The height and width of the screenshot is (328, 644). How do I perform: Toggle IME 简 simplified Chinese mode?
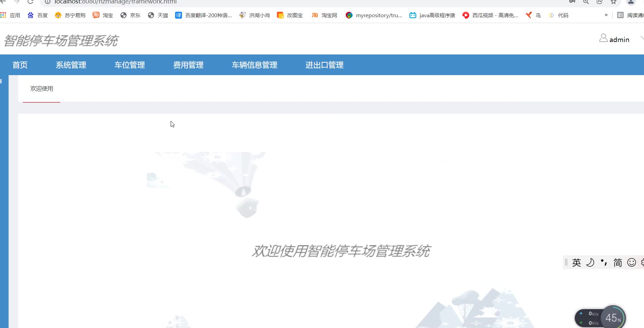(618, 263)
